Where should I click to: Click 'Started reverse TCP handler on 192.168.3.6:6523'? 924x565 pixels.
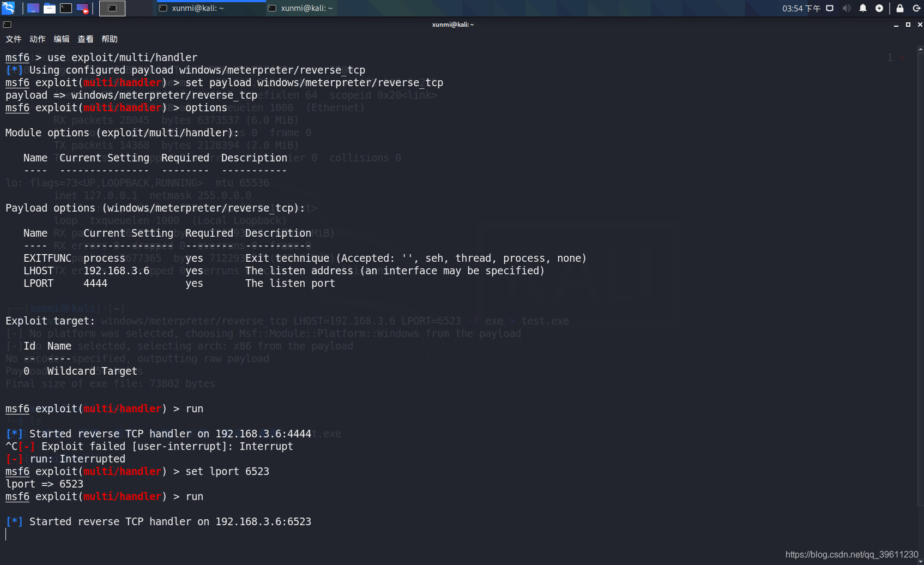tap(170, 521)
